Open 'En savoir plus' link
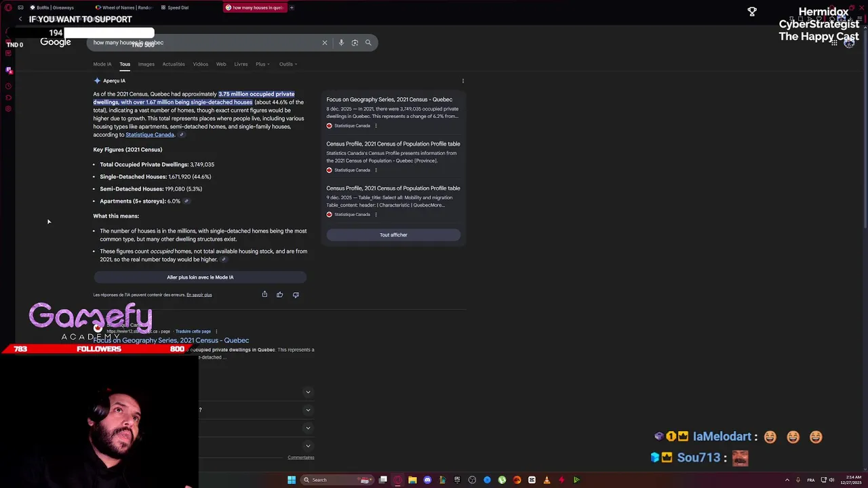Screen dimensions: 868x488 [199, 295]
